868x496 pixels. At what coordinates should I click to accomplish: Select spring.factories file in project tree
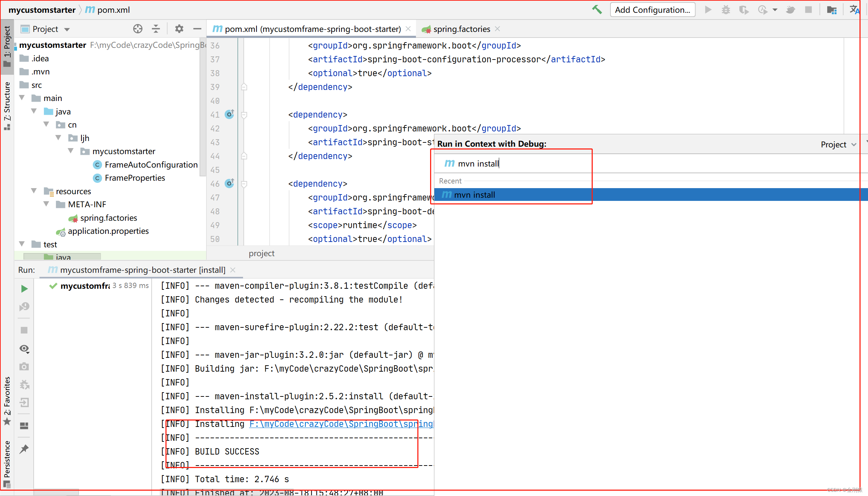pos(103,218)
